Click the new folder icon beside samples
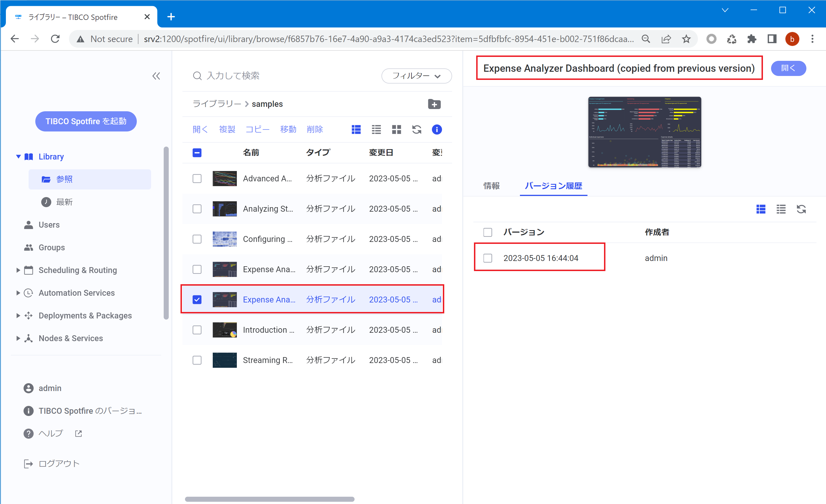The image size is (826, 504). [x=434, y=104]
